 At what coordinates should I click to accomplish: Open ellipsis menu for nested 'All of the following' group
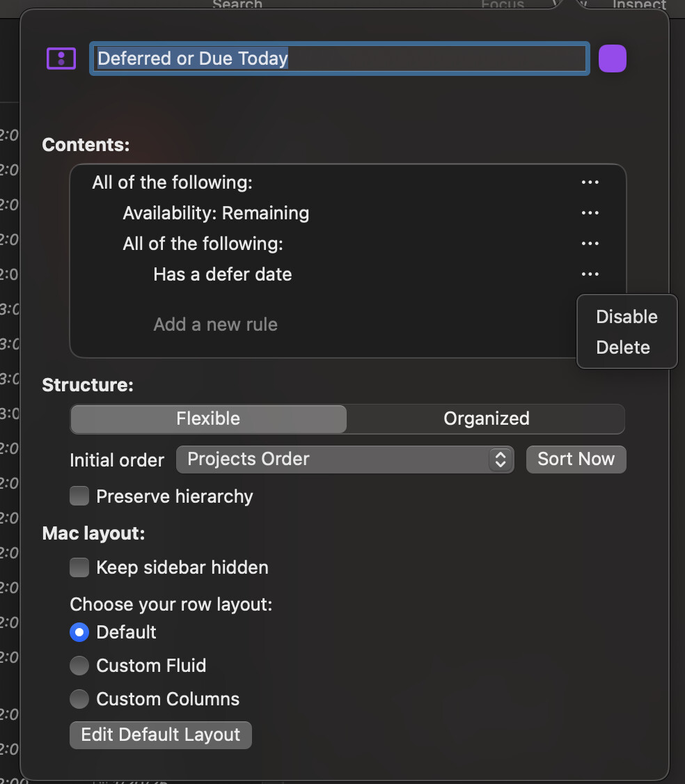[590, 243]
